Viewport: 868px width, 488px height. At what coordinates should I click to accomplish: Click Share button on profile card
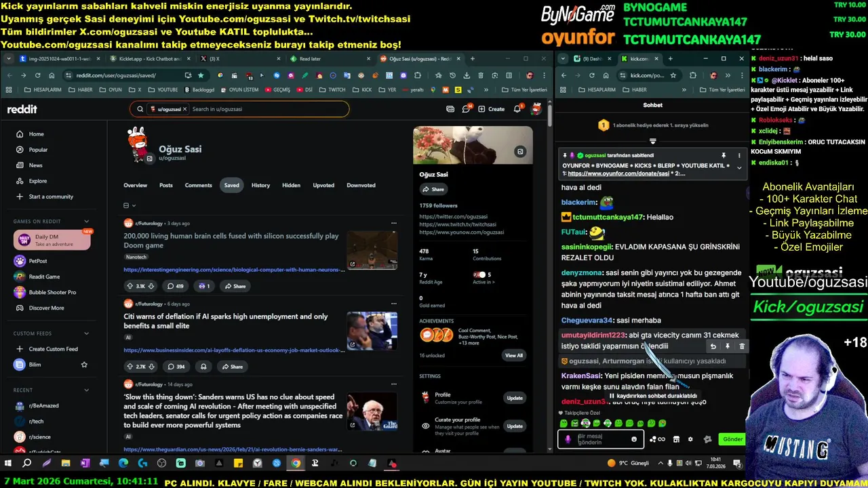(x=433, y=189)
